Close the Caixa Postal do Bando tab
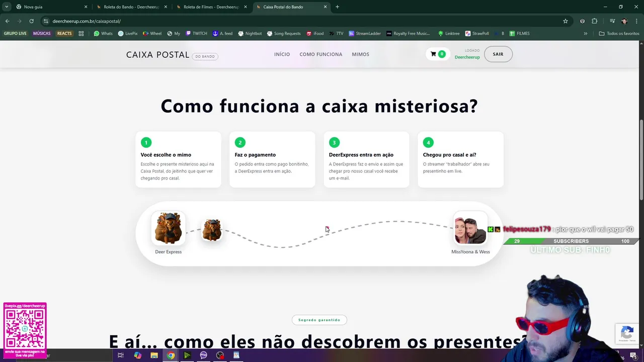The image size is (644, 362). (x=325, y=7)
